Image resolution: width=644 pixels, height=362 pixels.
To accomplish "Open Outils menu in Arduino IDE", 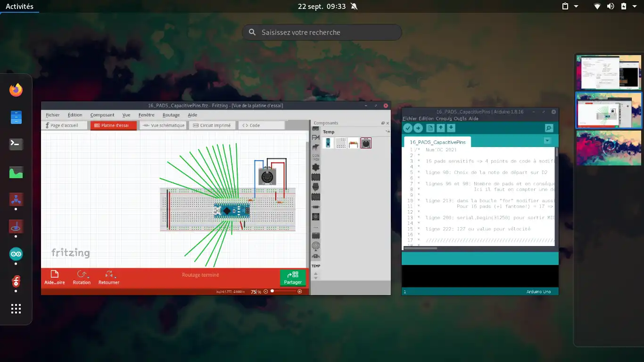I will point(460,118).
